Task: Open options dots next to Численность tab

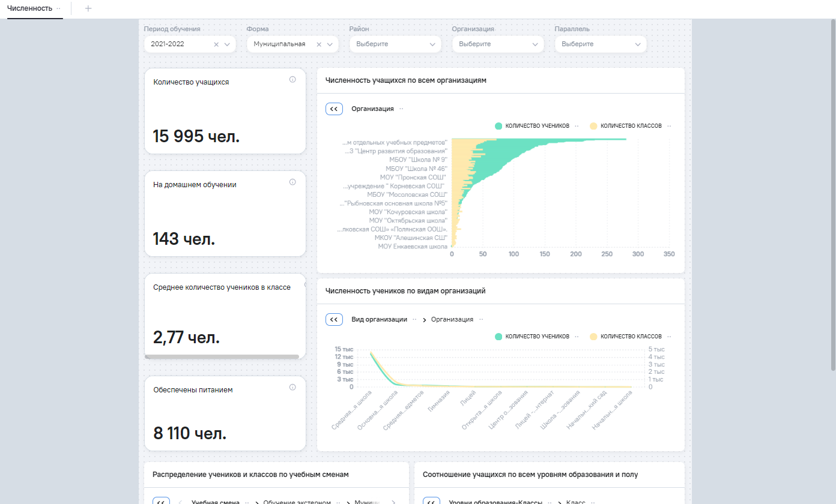Action: [x=58, y=8]
